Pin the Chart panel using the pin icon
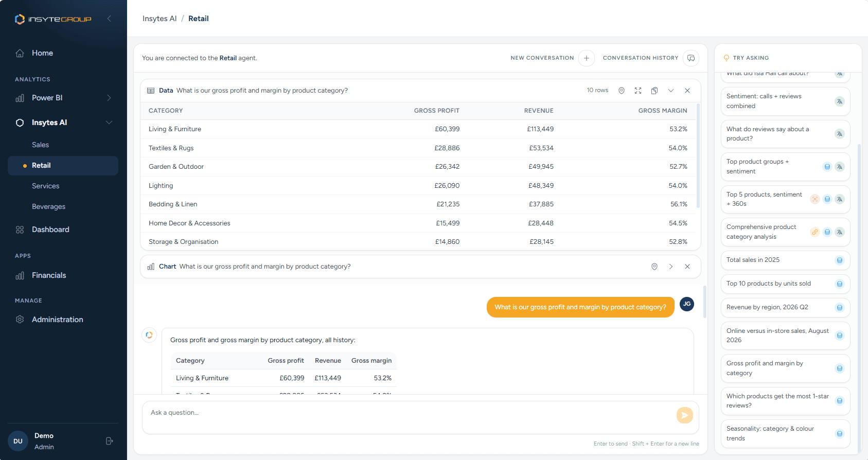 (654, 267)
